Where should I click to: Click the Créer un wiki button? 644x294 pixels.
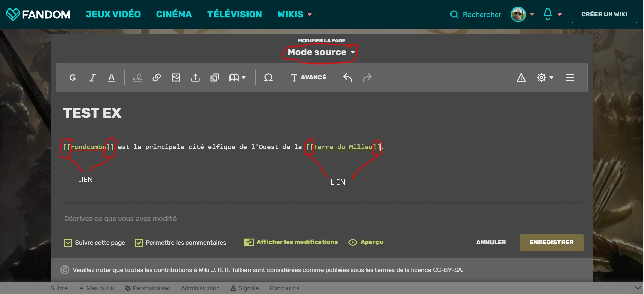604,14
